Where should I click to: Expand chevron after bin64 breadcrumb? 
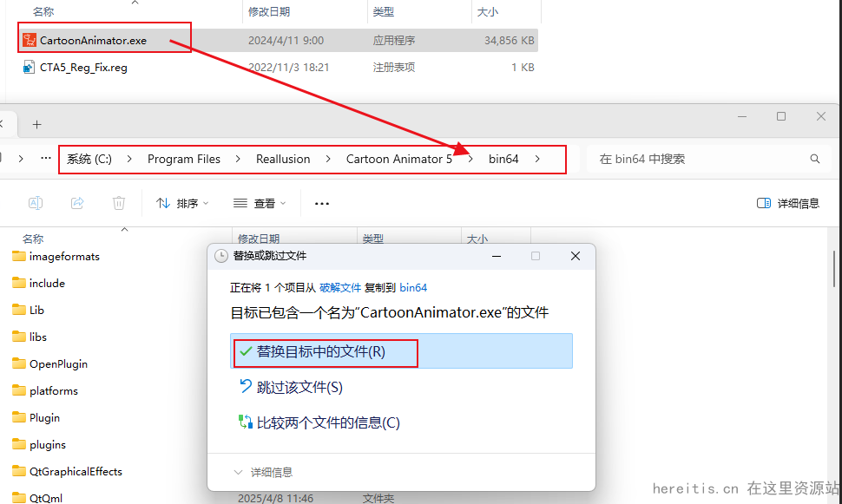(x=537, y=159)
